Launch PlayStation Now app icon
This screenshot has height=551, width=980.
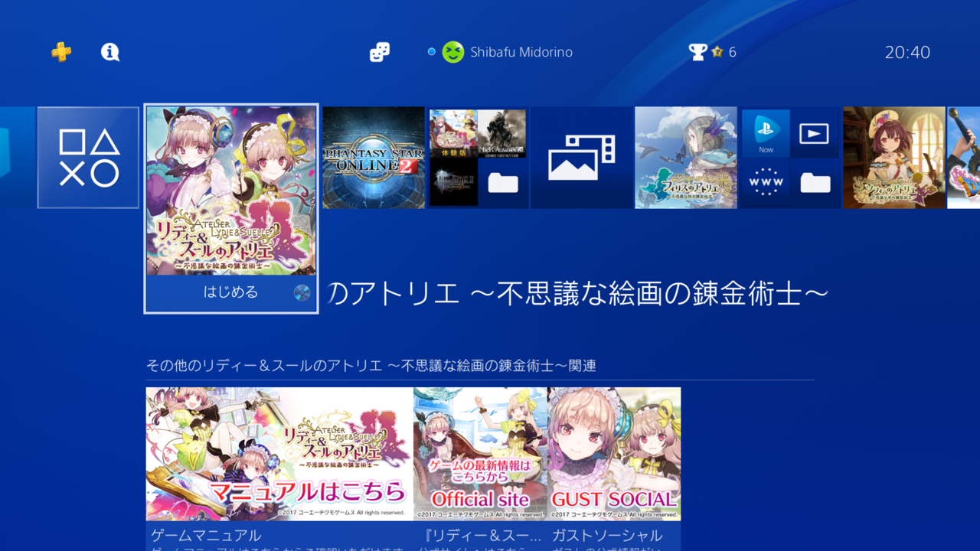tap(766, 133)
